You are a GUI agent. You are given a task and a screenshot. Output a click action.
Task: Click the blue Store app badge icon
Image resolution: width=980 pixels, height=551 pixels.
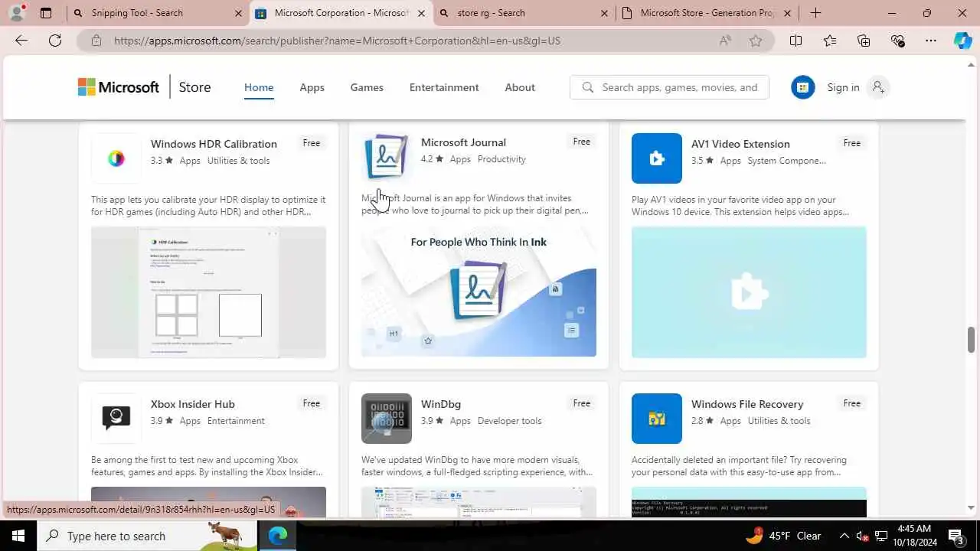pos(803,87)
